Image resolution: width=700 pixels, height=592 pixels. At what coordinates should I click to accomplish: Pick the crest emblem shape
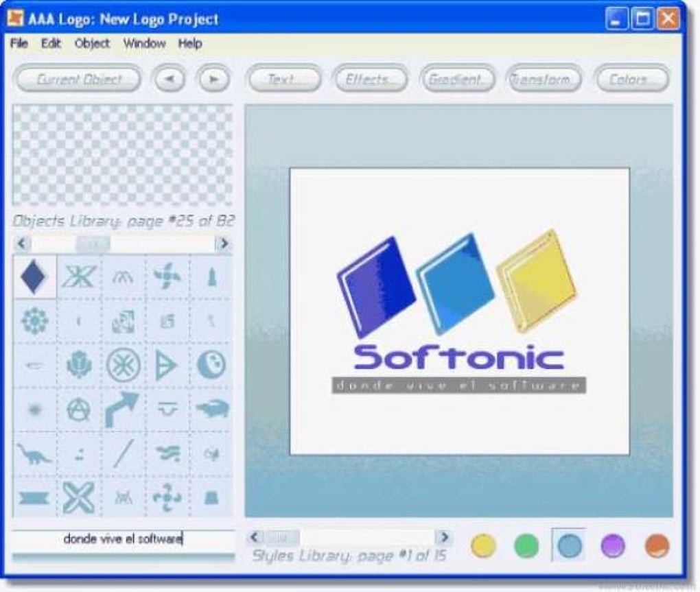79,364
